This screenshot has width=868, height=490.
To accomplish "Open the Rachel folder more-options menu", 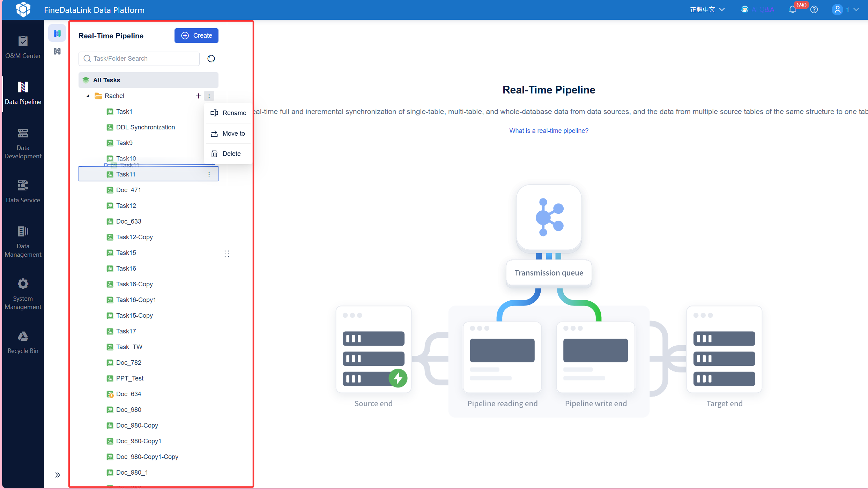I will pyautogui.click(x=209, y=96).
